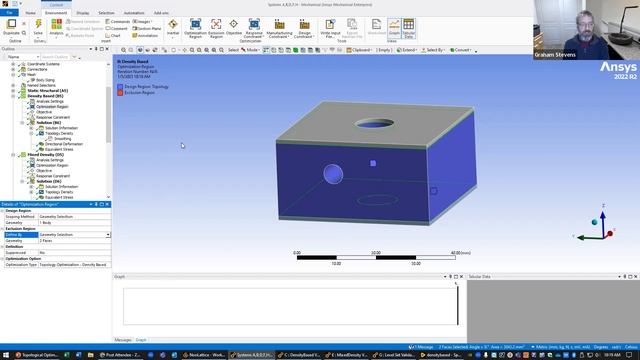Switch to the Messages tab
The height and width of the screenshot is (360, 640).
click(x=123, y=340)
